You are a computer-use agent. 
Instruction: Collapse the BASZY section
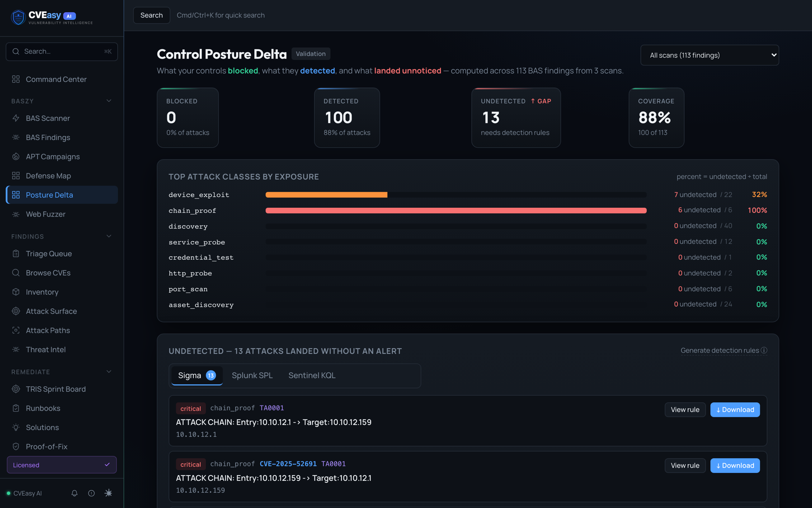(x=109, y=101)
